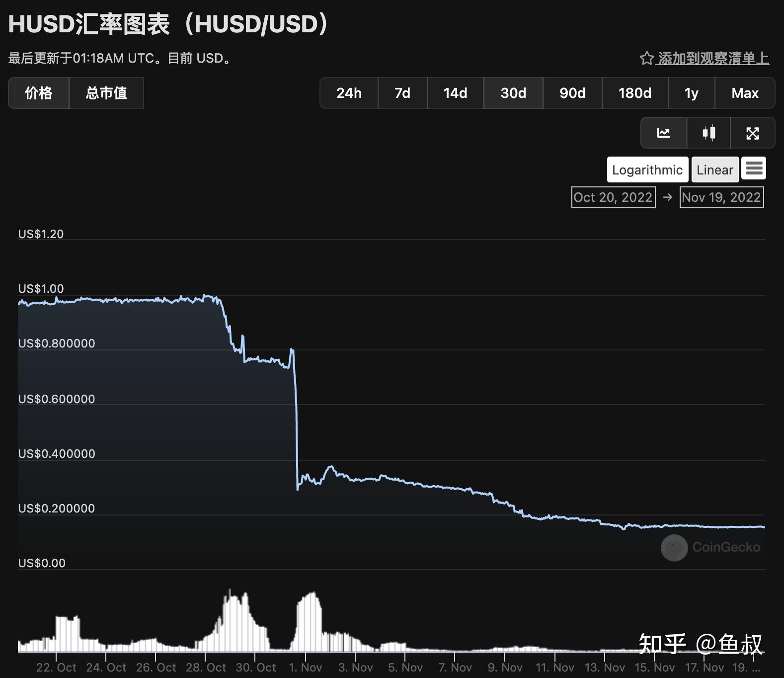Switch to the line chart view icon
This screenshot has width=784, height=678.
(664, 133)
